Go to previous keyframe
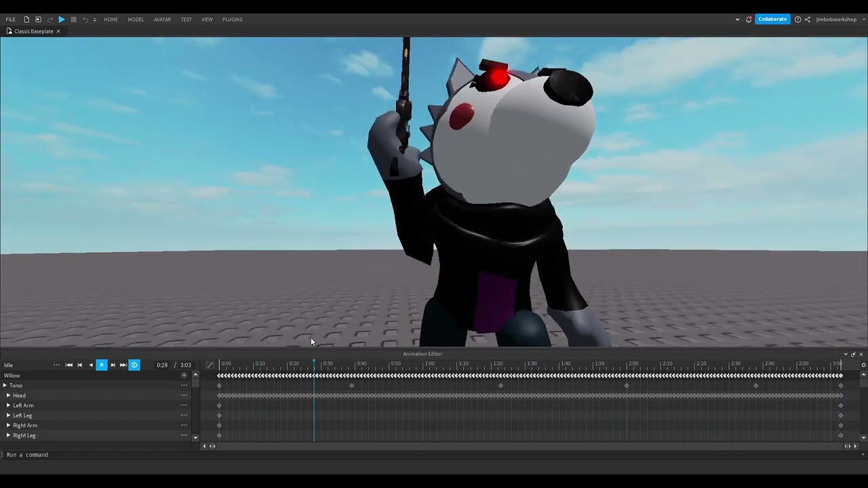The image size is (868, 488). click(x=80, y=365)
